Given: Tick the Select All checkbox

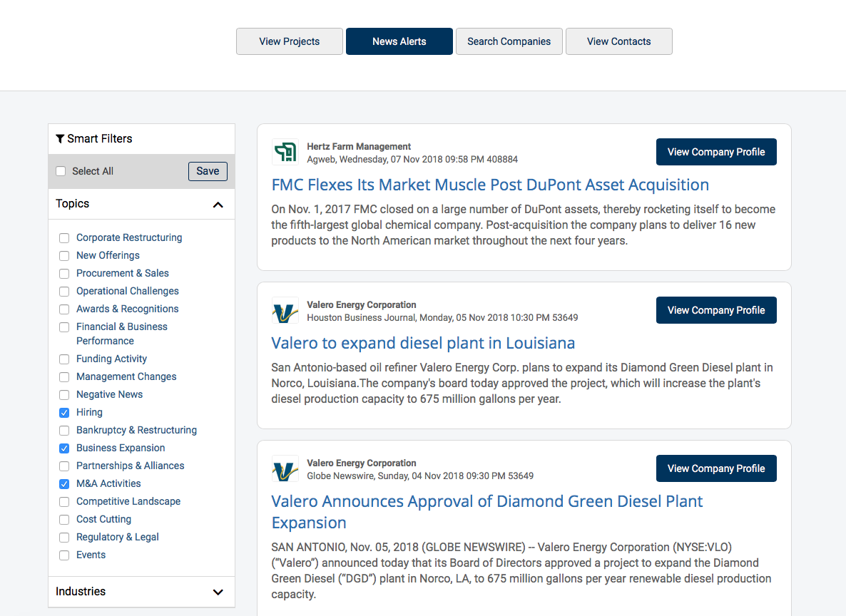Looking at the screenshot, I should (x=61, y=171).
